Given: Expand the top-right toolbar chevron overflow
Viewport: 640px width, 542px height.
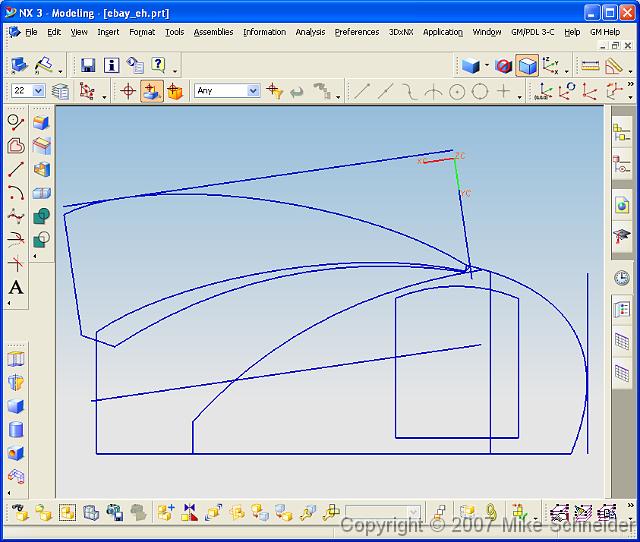Looking at the screenshot, I should coord(631,84).
